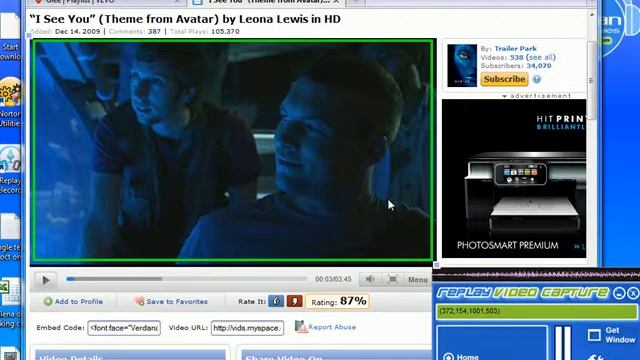
Task: Close the Replay Video Capture panel
Action: pyautogui.click(x=633, y=293)
